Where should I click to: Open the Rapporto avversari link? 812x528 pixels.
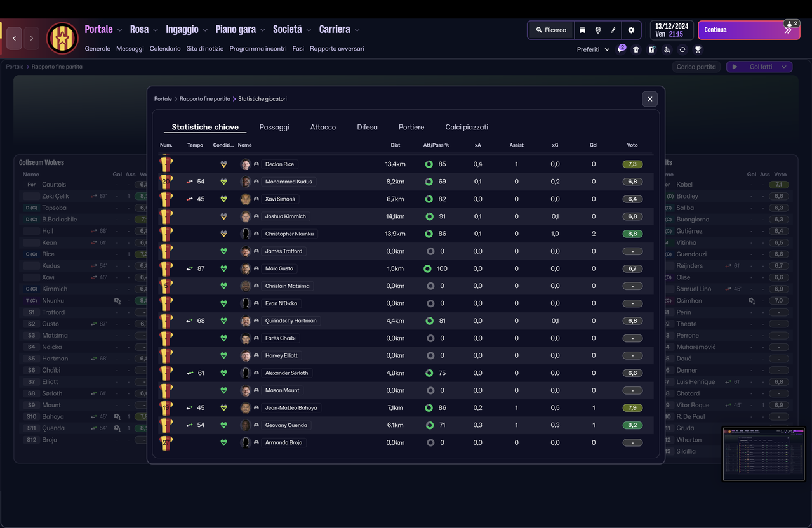coord(337,48)
